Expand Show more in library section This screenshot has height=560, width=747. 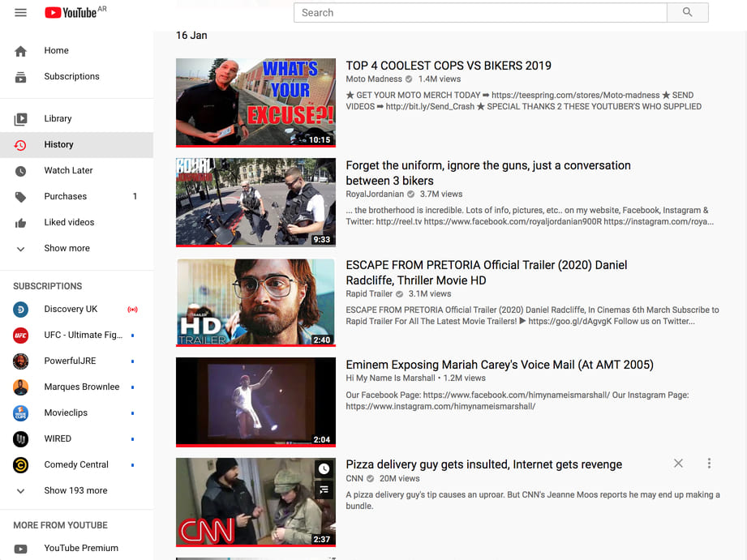[x=67, y=248]
